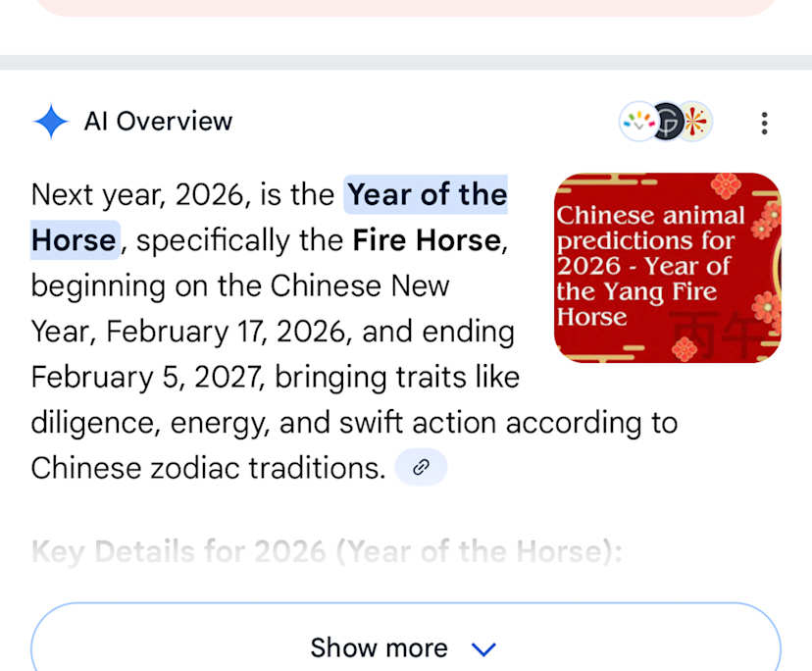Click the "Chinese zodiac traditions" text
Viewport: 812px width, 671px height.
(x=208, y=468)
